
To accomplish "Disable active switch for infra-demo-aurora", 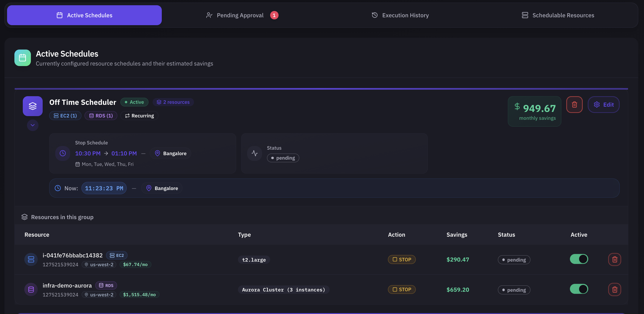I will tap(579, 289).
